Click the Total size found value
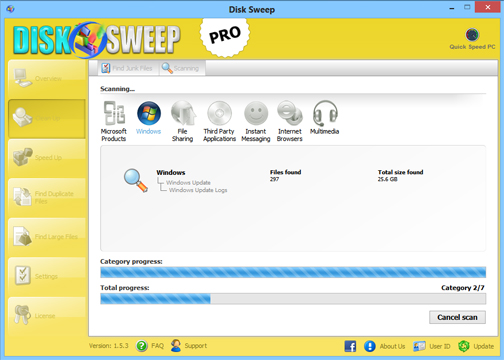The height and width of the screenshot is (360, 504). coord(387,179)
